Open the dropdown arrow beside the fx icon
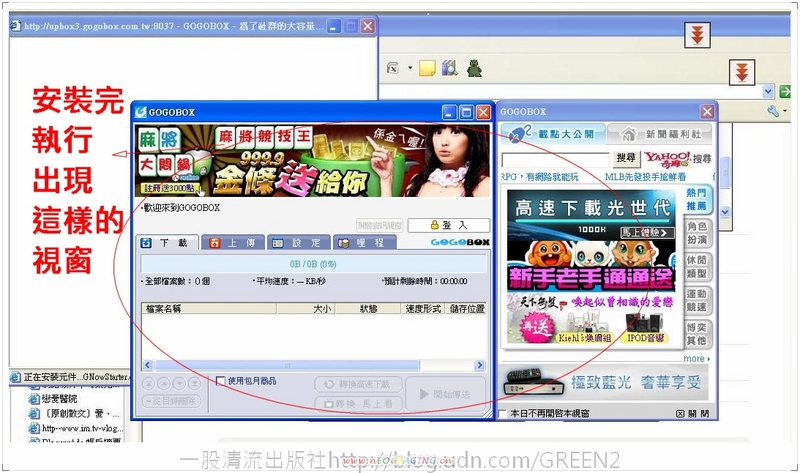Viewport: 800px width, 473px height. click(x=410, y=67)
